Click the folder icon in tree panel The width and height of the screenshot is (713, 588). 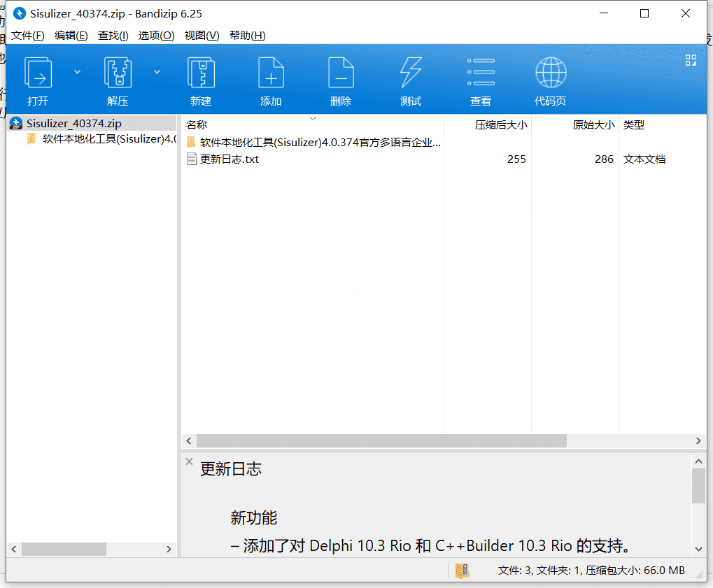(x=31, y=138)
